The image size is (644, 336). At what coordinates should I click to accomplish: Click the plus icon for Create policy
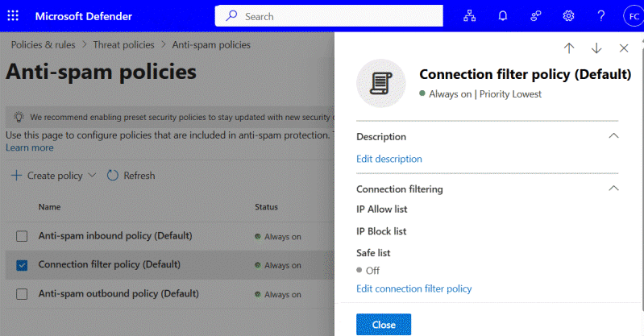[16, 176]
